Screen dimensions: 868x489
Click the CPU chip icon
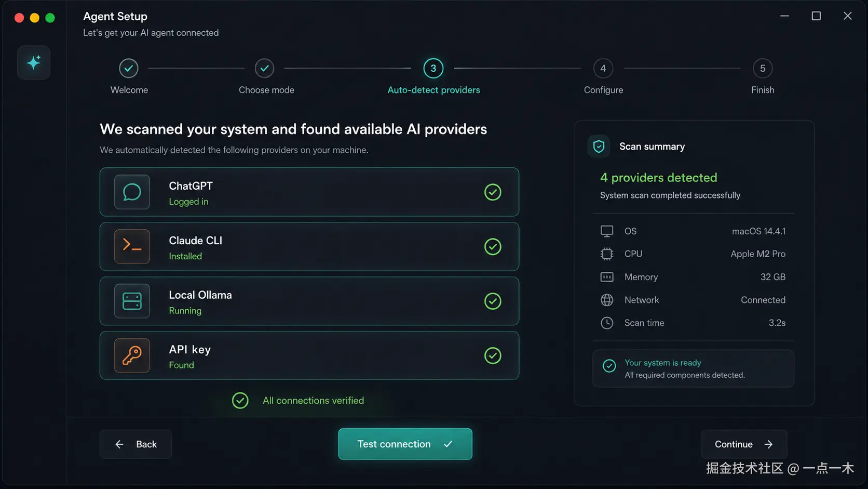pos(607,254)
